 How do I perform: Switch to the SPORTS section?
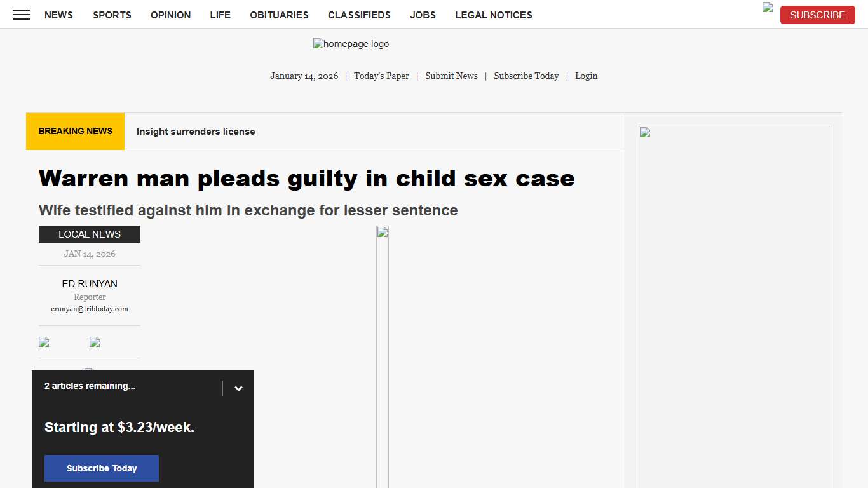[112, 15]
